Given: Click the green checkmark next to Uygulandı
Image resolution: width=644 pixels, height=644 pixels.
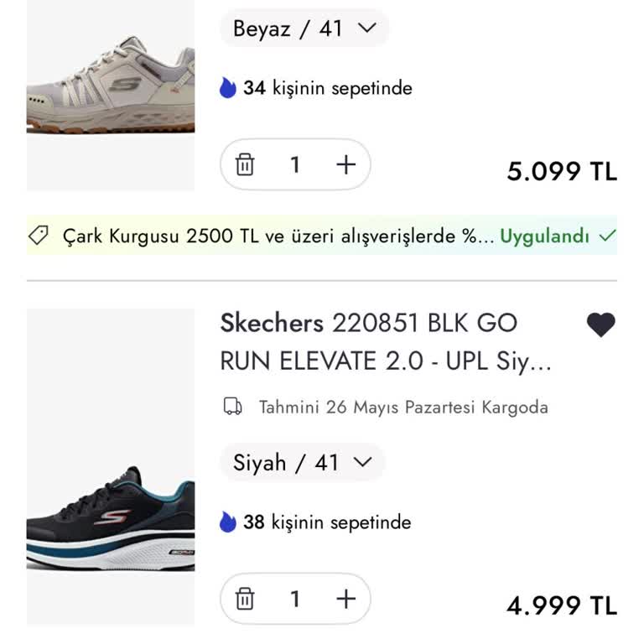Looking at the screenshot, I should pos(608,236).
